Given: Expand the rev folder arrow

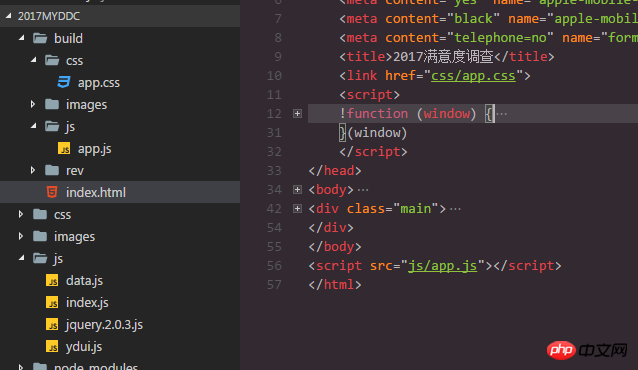Looking at the screenshot, I should [33, 170].
